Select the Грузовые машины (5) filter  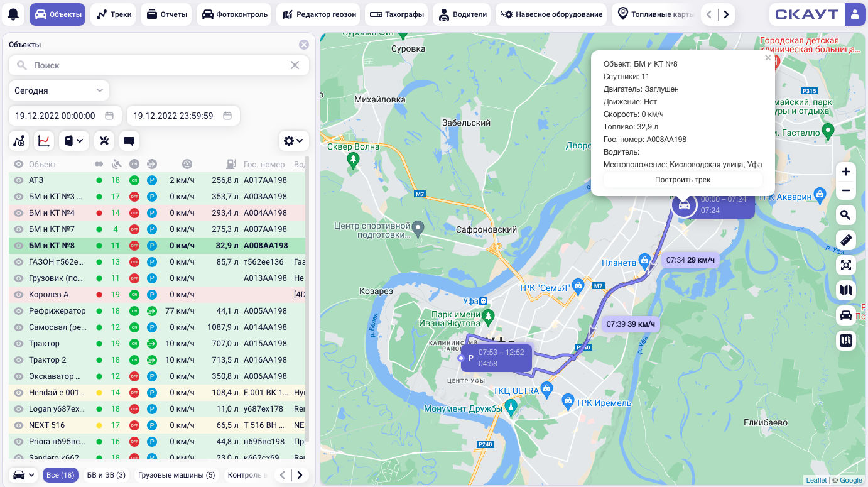point(176,475)
